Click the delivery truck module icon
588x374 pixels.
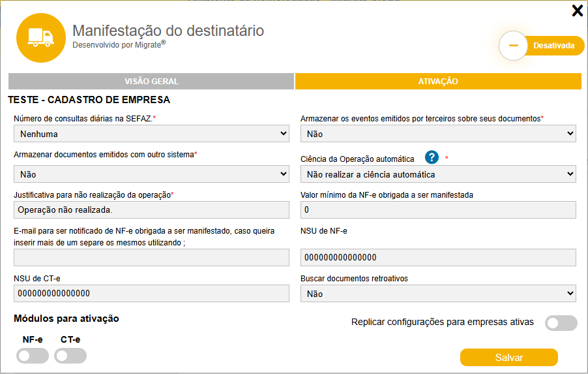pos(40,38)
